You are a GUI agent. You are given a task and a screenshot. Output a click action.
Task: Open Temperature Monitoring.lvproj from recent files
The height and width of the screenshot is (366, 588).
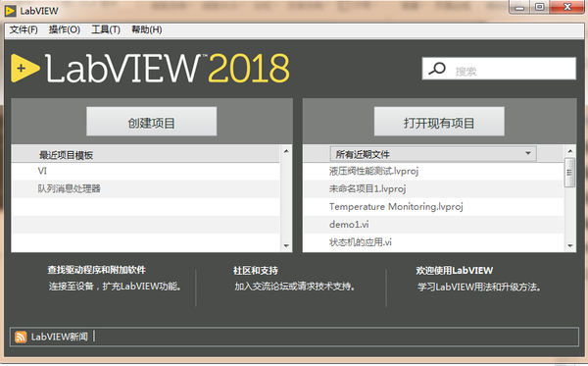(x=396, y=207)
